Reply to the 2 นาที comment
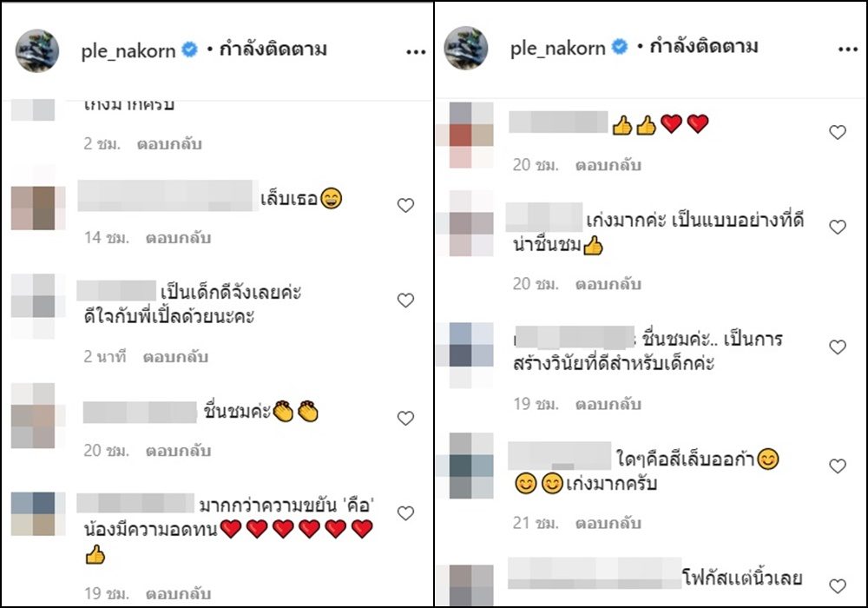 click(x=175, y=357)
